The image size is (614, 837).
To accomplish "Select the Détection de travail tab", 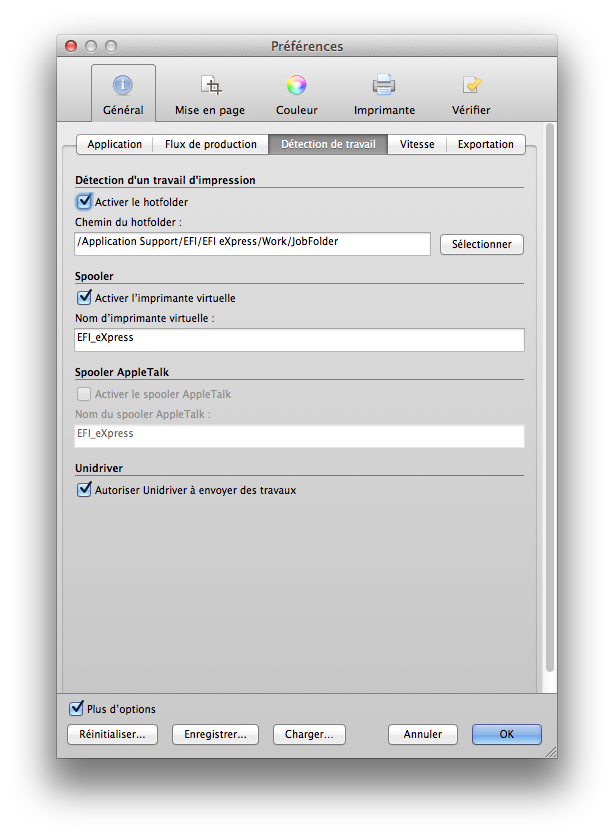I will (328, 144).
